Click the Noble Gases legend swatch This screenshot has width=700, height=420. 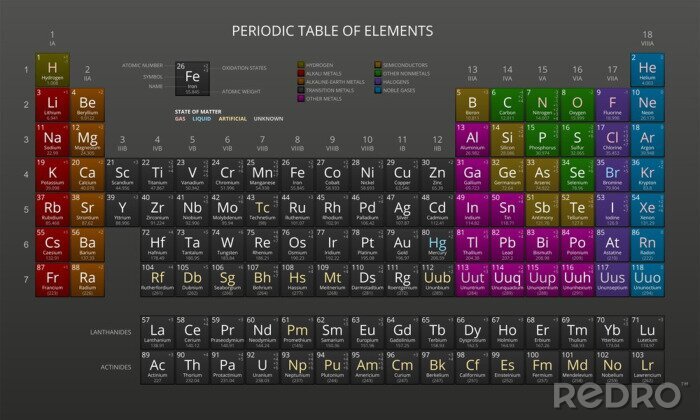tap(378, 90)
